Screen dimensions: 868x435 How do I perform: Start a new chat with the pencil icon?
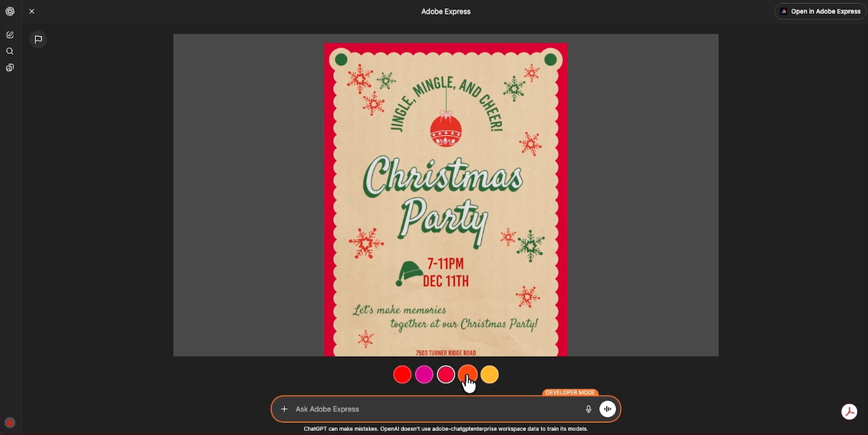[x=10, y=35]
